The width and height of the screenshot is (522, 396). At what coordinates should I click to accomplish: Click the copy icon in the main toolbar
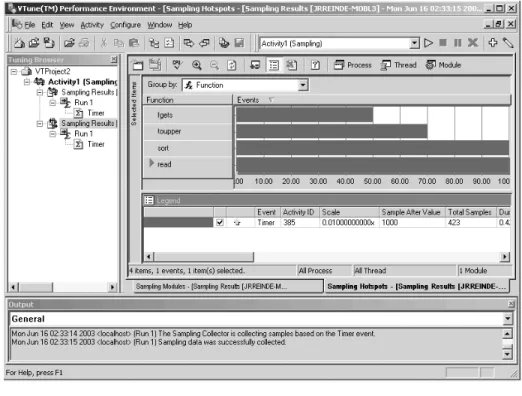118,43
